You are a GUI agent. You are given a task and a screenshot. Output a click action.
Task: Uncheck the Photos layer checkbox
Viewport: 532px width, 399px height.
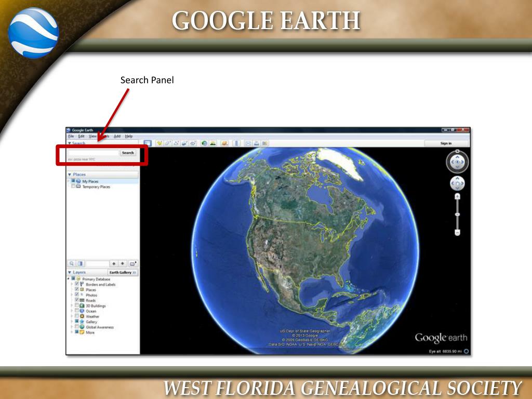point(77,295)
